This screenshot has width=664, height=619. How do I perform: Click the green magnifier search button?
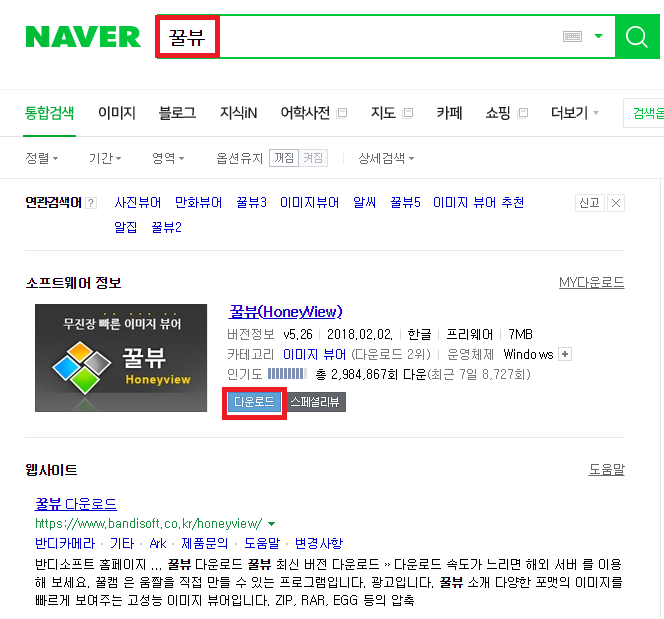(637, 36)
